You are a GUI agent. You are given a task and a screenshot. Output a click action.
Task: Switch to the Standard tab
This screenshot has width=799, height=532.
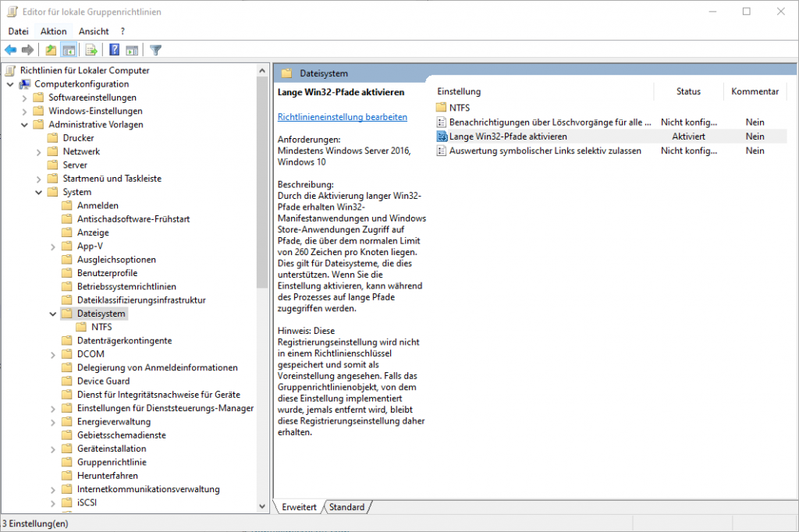(346, 507)
